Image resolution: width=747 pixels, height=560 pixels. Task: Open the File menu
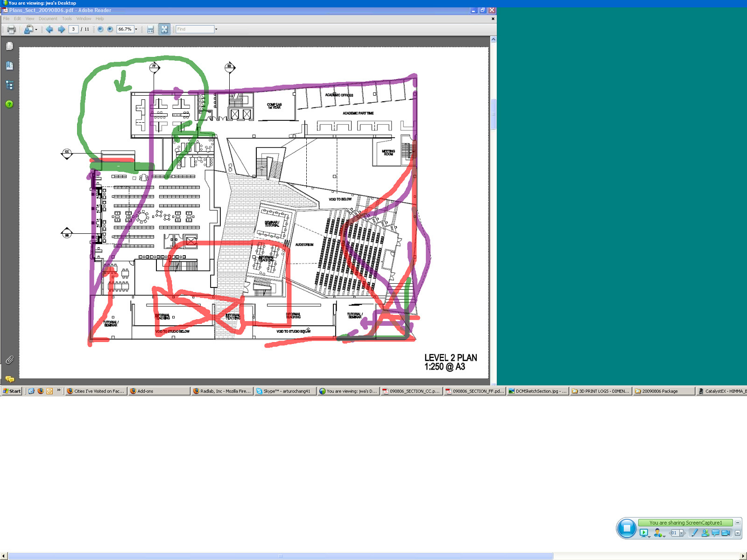(7, 19)
